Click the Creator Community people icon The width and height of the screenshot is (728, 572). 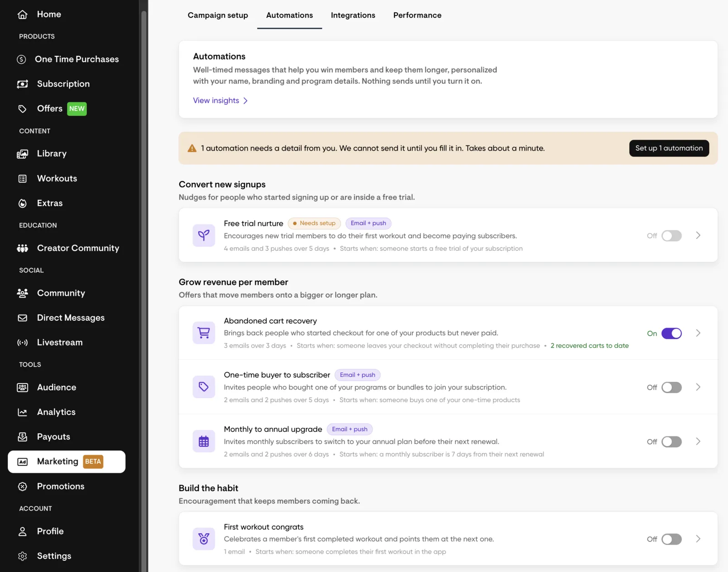tap(22, 248)
